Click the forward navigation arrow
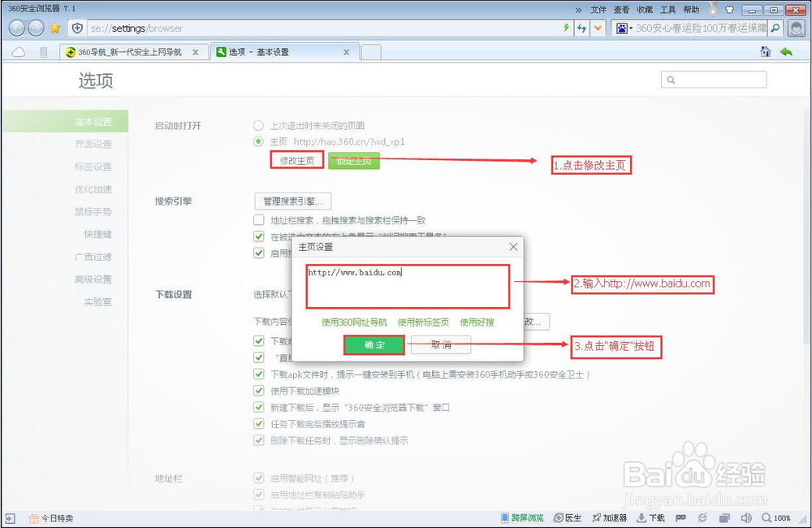 [x=36, y=28]
